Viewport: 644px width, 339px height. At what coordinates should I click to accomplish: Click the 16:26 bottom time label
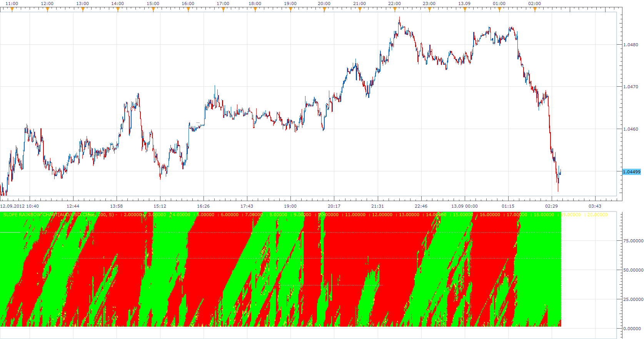(x=204, y=206)
